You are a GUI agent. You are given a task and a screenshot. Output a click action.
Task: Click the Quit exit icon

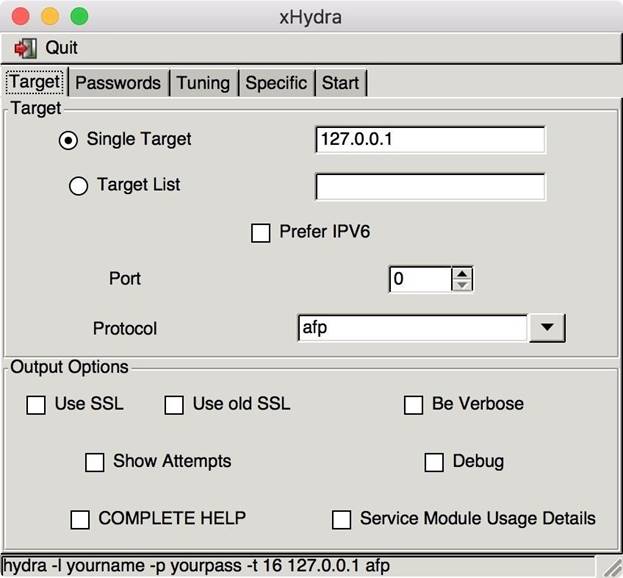click(x=25, y=48)
